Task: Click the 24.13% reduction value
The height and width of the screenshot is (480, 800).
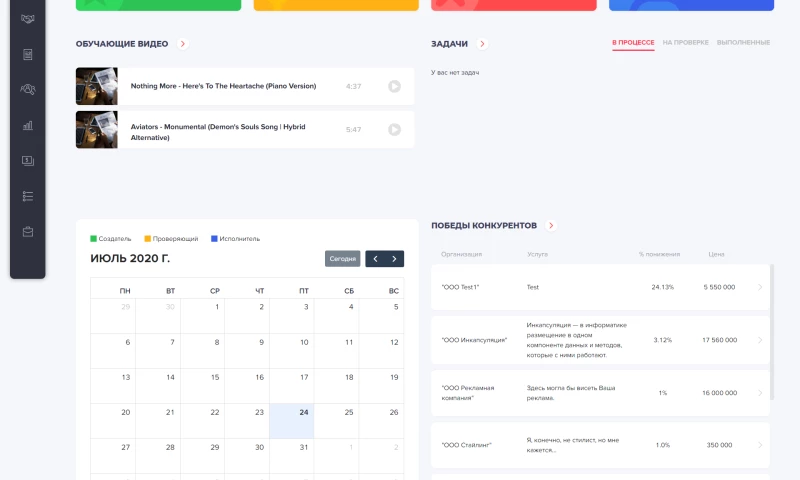Action: pyautogui.click(x=662, y=287)
